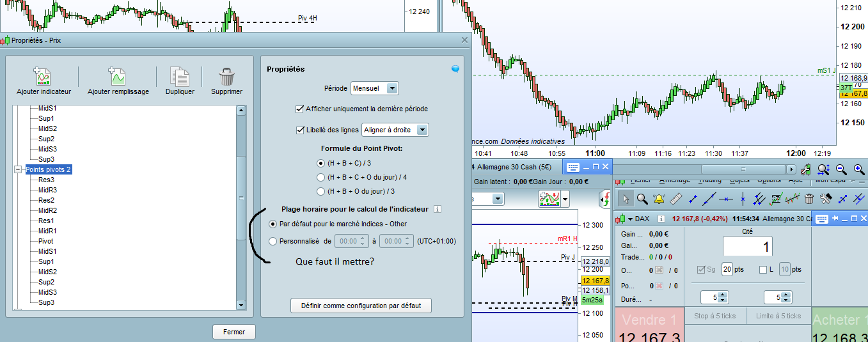Open the dropdown arrow beside DAX

pos(630,219)
